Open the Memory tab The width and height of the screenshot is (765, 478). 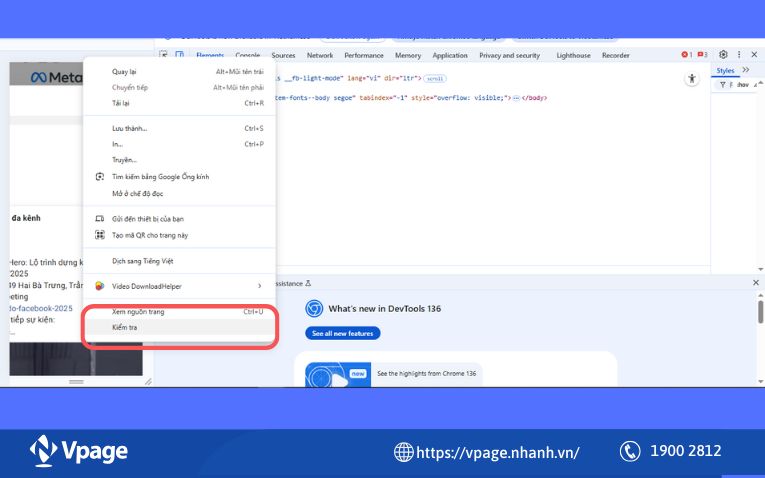[x=408, y=55]
